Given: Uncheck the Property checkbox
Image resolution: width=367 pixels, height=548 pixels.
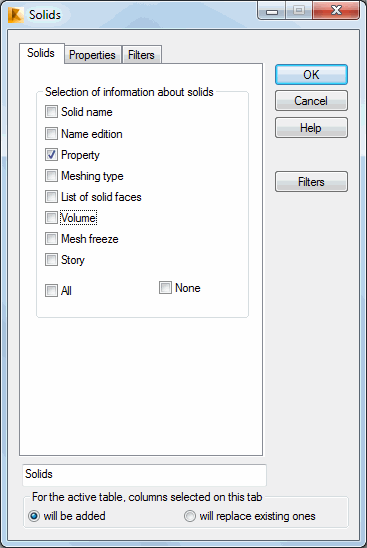Looking at the screenshot, I should (x=51, y=154).
